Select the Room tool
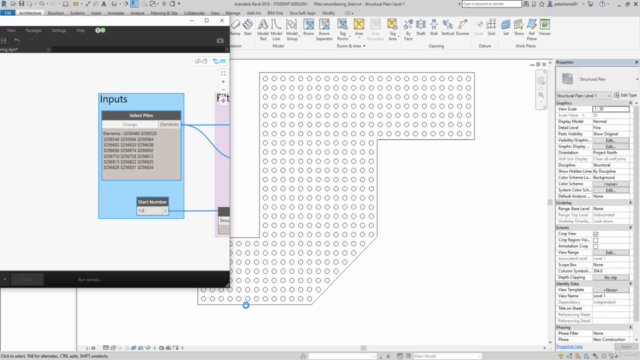 tap(309, 27)
